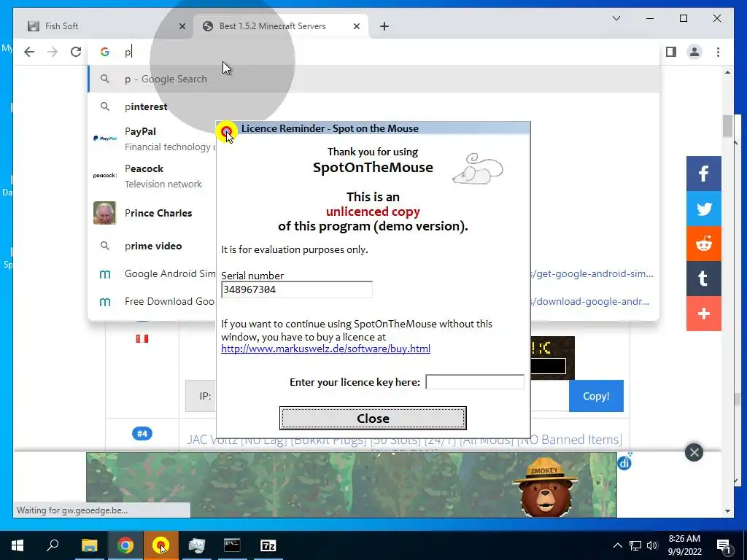The image size is (747, 560).
Task: Open more share options plus button
Action: [x=704, y=314]
